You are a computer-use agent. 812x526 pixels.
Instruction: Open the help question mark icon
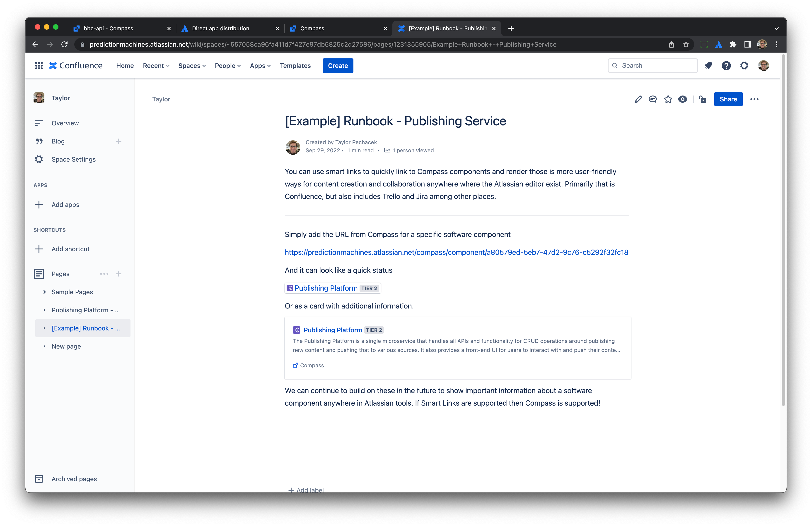(726, 65)
